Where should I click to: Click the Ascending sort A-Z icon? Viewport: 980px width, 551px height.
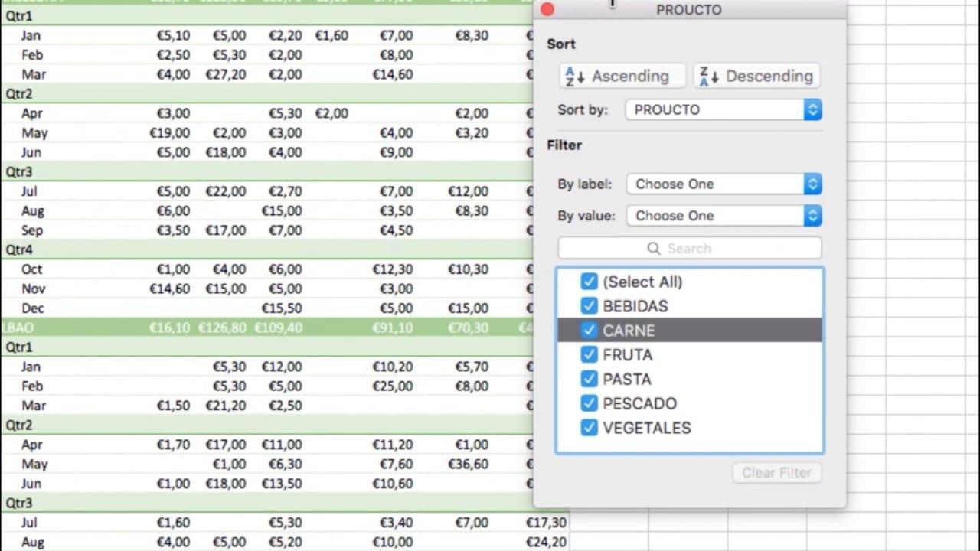coord(574,76)
